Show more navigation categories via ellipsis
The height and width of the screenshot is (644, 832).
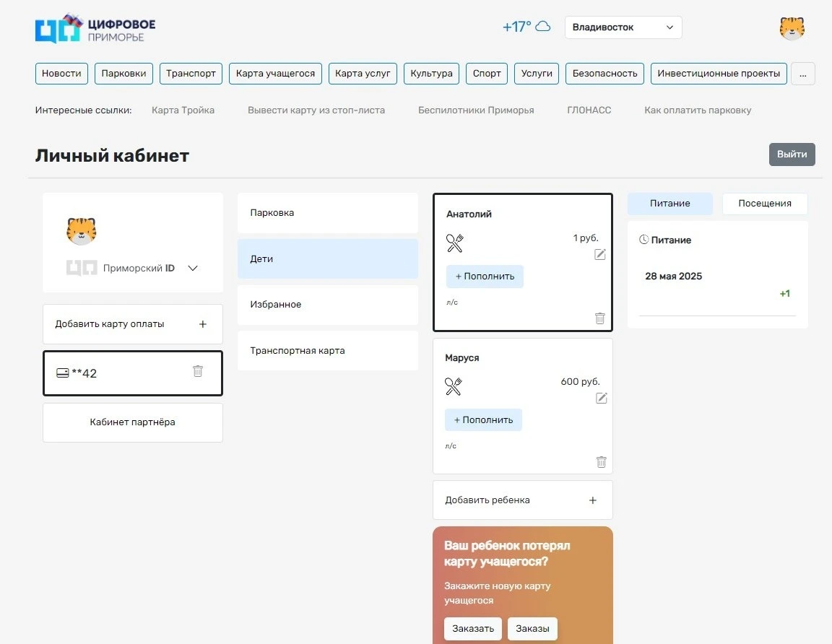pos(803,74)
